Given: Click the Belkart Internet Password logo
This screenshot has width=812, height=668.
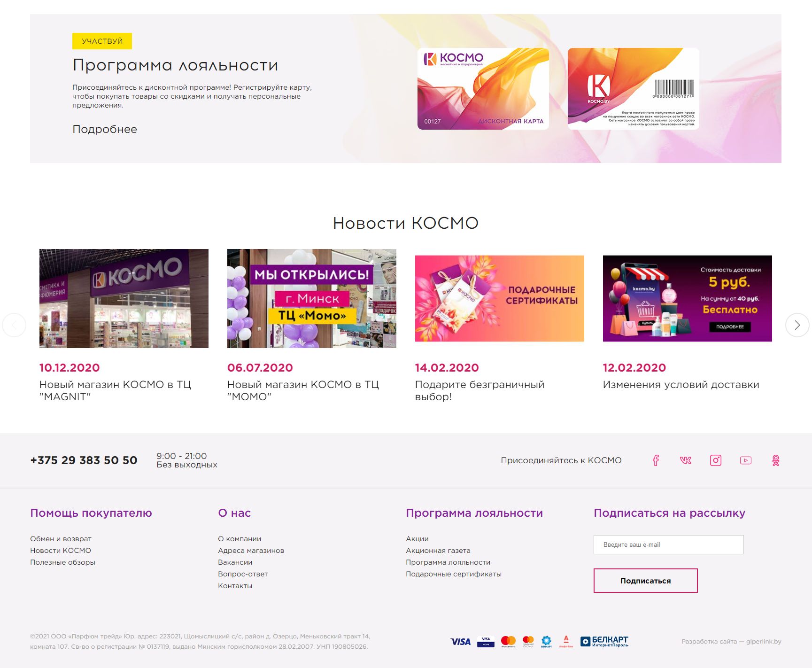Looking at the screenshot, I should 604,641.
